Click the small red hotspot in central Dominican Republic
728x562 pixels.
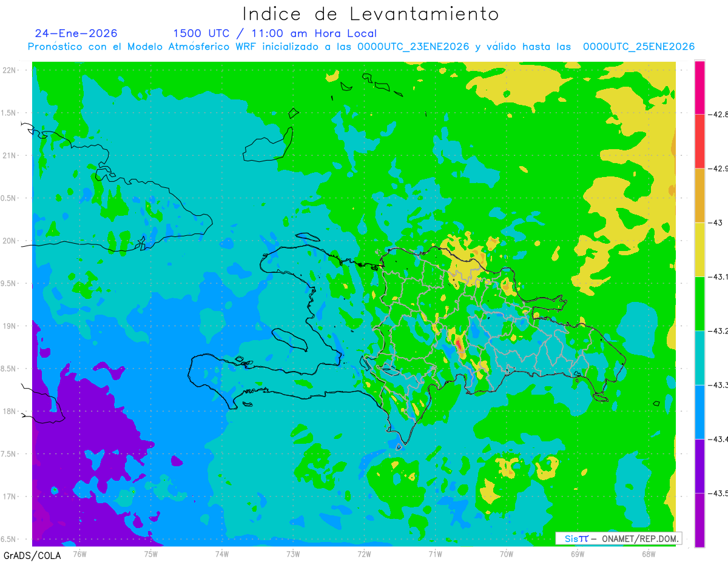coord(459,345)
